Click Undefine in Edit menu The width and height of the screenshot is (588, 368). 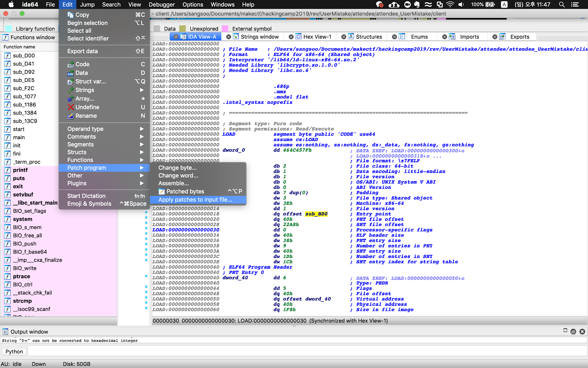[x=104, y=107]
